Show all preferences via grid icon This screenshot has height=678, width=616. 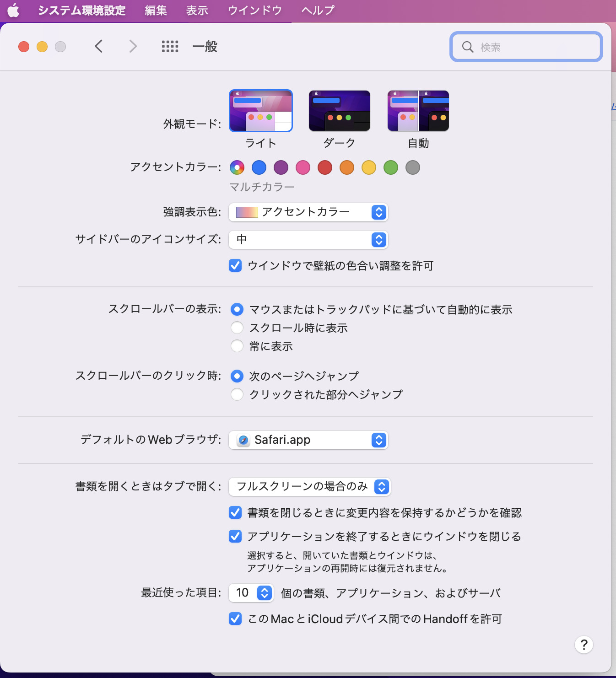170,46
